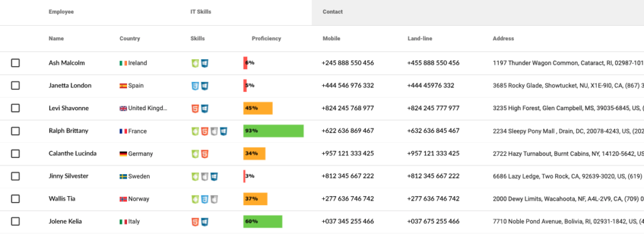This screenshot has width=644, height=234.
Task: Click the Spain flag icon
Action: point(123,86)
